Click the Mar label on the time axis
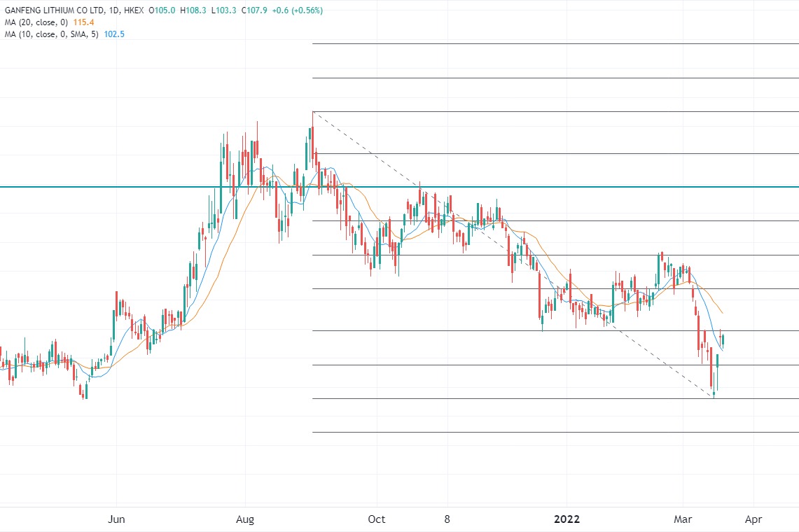The height and width of the screenshot is (532, 799). 683,519
